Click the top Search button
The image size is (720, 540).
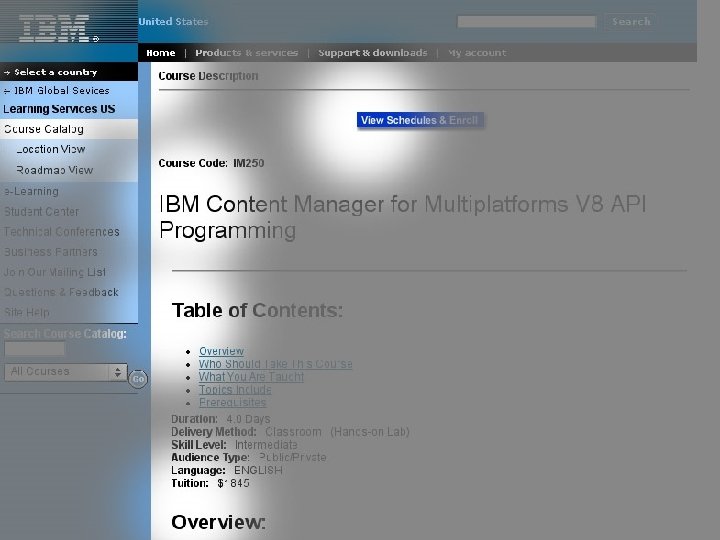click(x=631, y=22)
